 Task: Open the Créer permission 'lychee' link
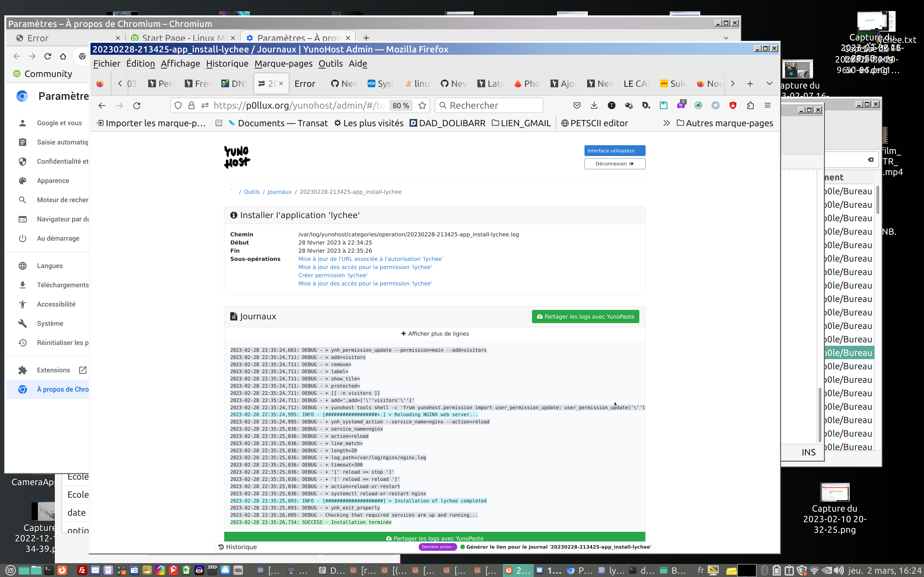pyautogui.click(x=333, y=275)
